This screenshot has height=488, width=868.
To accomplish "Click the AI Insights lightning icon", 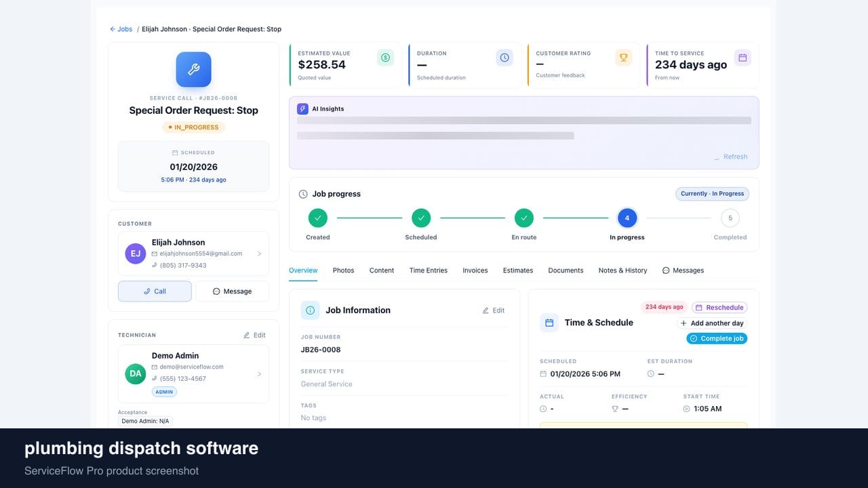I will pyautogui.click(x=302, y=108).
